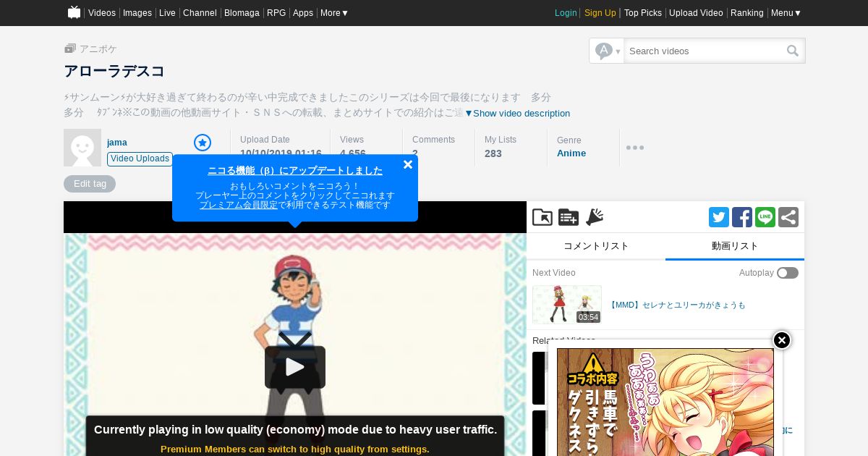Open the Apps menu item
The height and width of the screenshot is (456, 868).
303,13
